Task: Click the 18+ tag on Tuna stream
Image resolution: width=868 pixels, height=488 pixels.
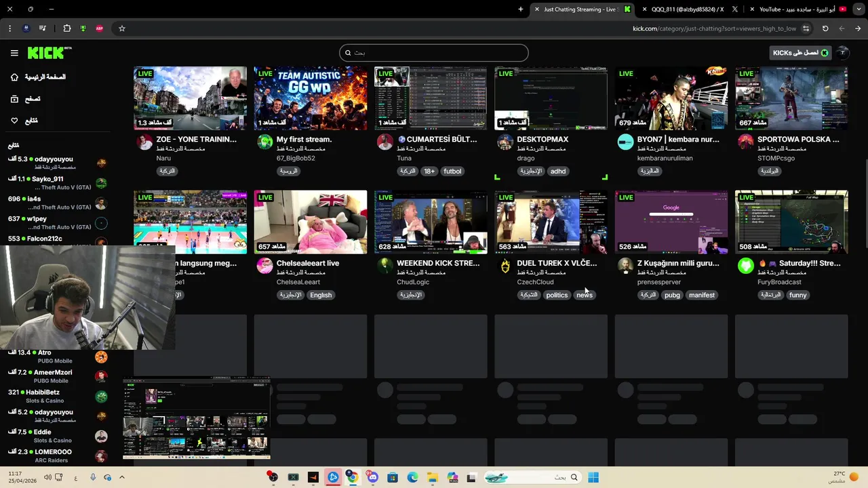Action: click(429, 171)
